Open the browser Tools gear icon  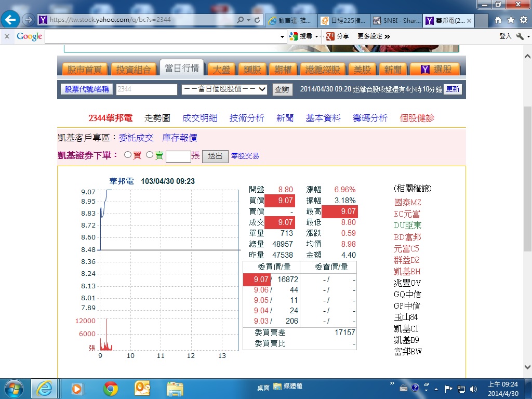tap(524, 20)
